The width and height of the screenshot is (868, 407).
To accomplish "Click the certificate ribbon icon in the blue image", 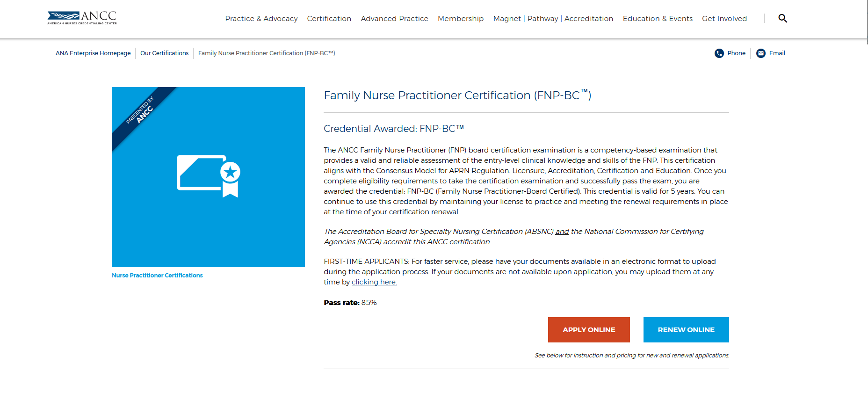I will (209, 176).
